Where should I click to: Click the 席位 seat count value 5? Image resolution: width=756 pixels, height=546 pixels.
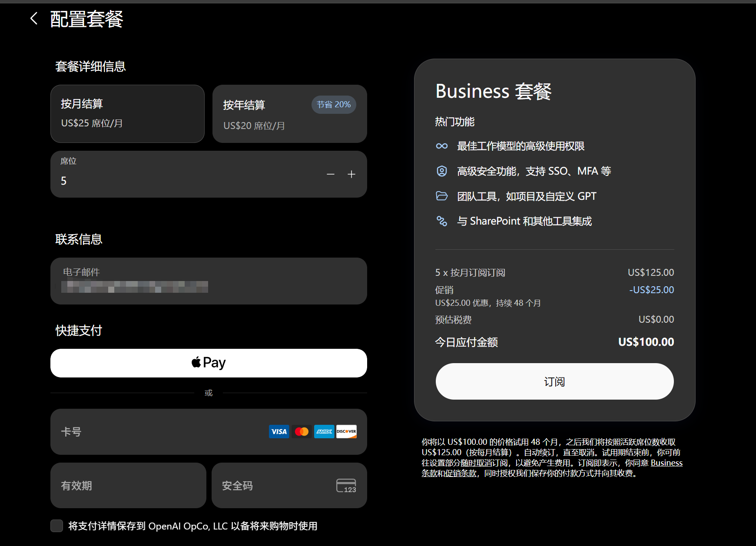pos(64,181)
